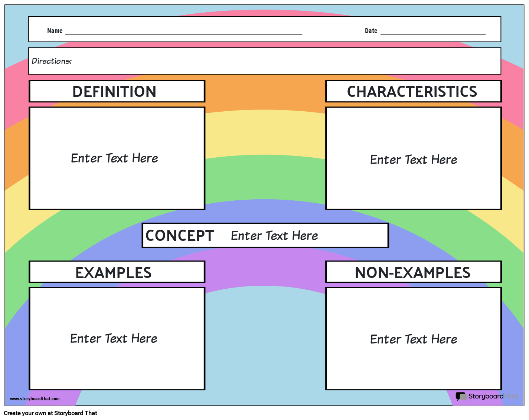Select the EXAMPLES heading
This screenshot has width=529, height=420.
click(114, 273)
